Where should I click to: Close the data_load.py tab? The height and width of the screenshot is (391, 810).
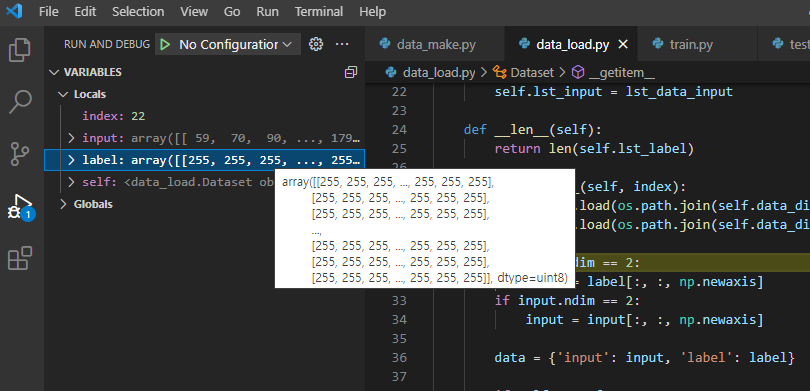tap(623, 45)
